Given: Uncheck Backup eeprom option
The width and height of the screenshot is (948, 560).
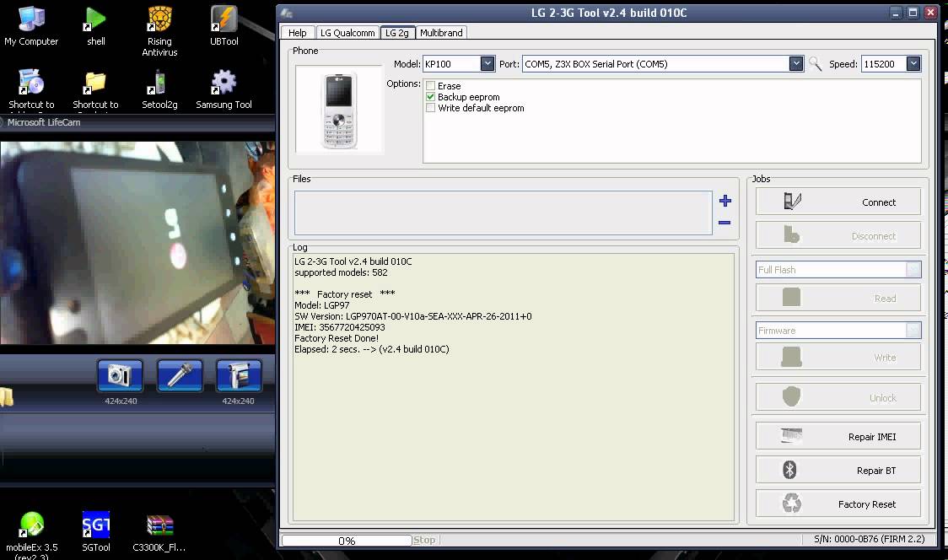Looking at the screenshot, I should click(430, 97).
